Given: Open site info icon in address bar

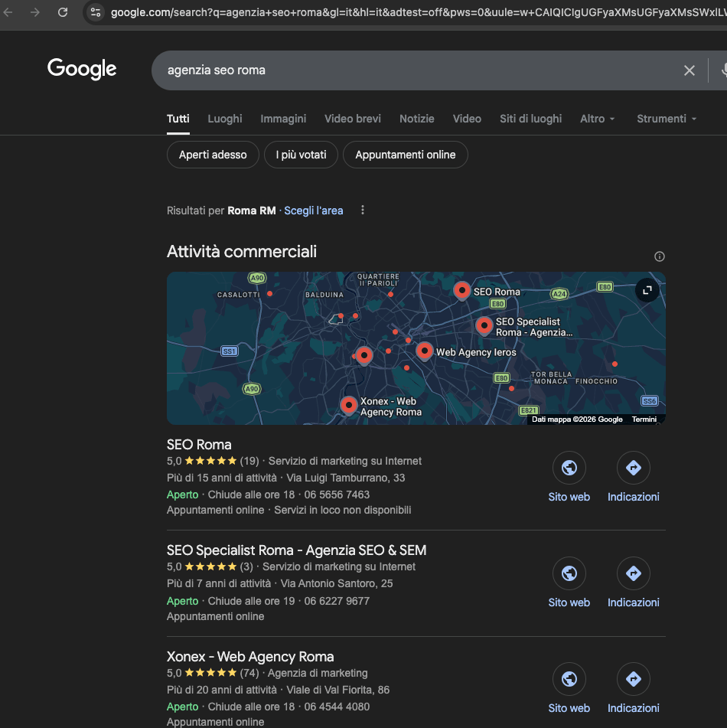Looking at the screenshot, I should (96, 12).
